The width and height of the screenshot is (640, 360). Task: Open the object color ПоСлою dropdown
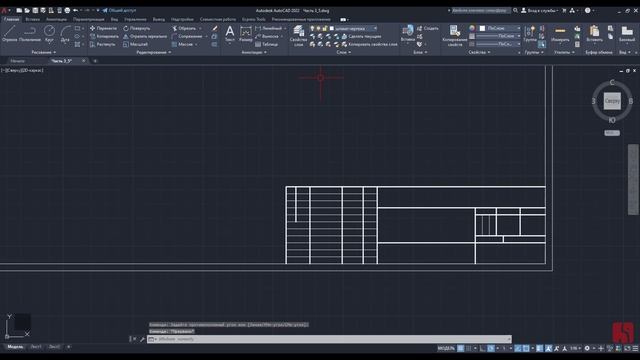(500, 28)
